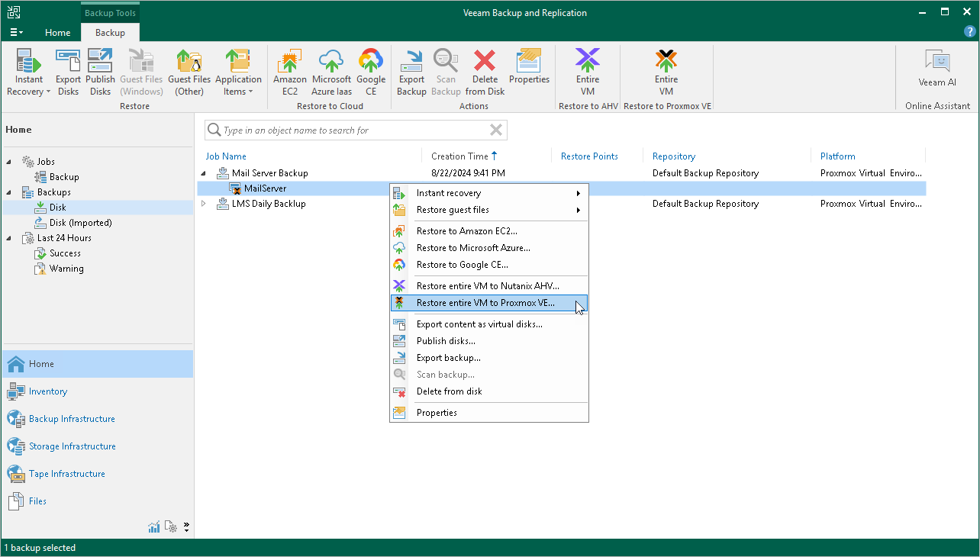Collapse the Last 24 Hours tree node

pos(10,238)
